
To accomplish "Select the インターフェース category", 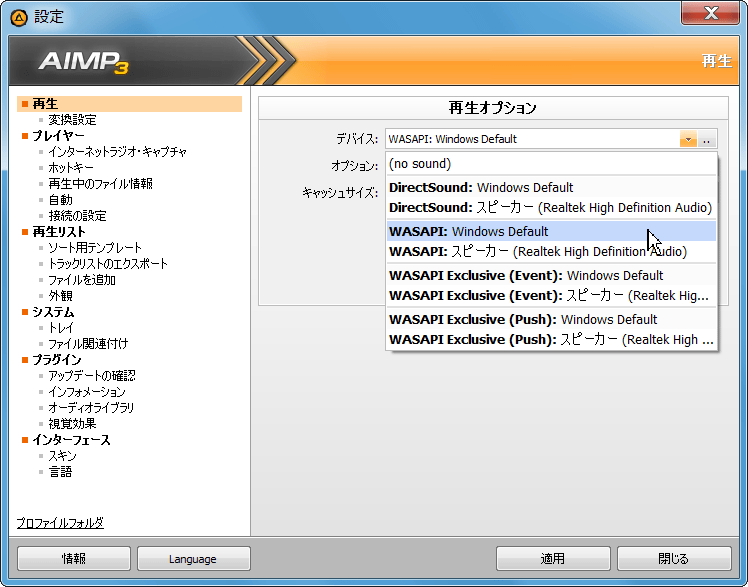I will (71, 440).
